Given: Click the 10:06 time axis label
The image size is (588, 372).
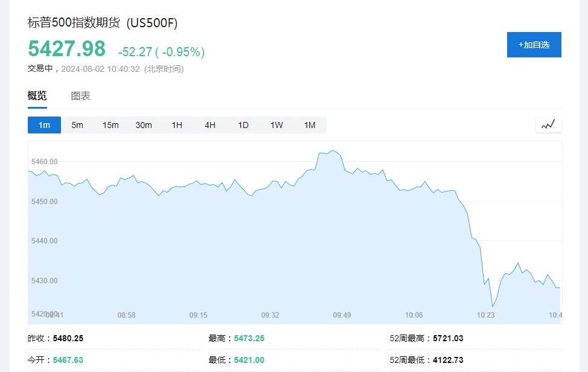Looking at the screenshot, I should click(x=414, y=315).
